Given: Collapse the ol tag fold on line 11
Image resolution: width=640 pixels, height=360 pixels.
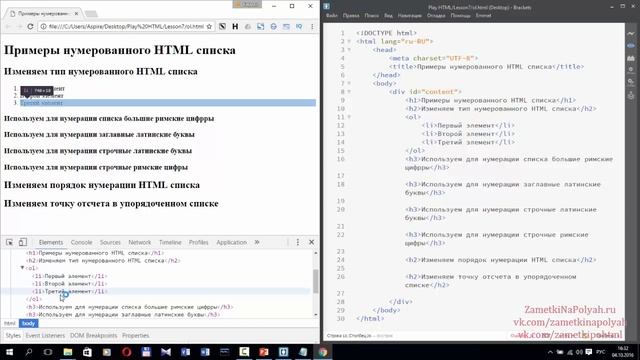Looking at the screenshot, I should [x=349, y=117].
